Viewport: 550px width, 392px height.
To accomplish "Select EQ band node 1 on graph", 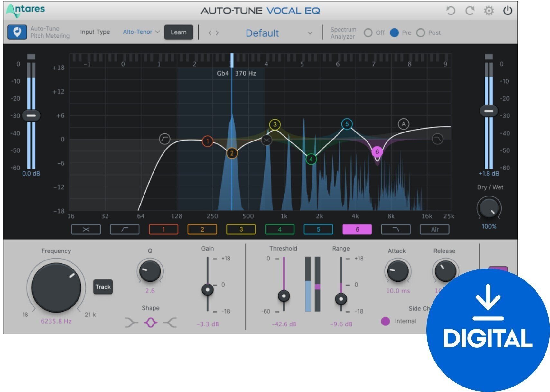I will tap(208, 141).
